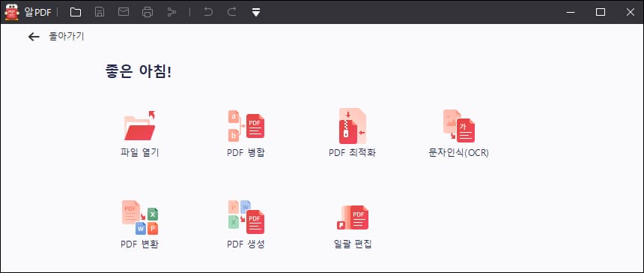Select the 파일 열기 label

coord(139,153)
